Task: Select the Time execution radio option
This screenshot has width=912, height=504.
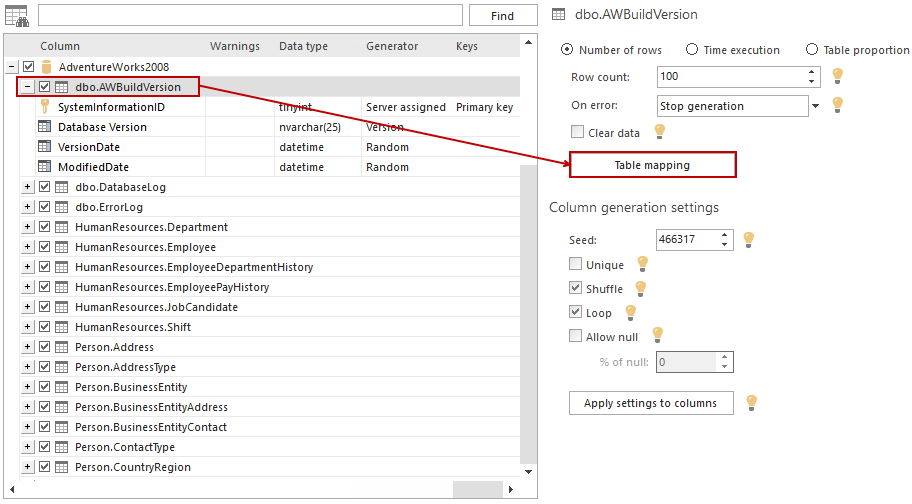Action: tap(692, 49)
